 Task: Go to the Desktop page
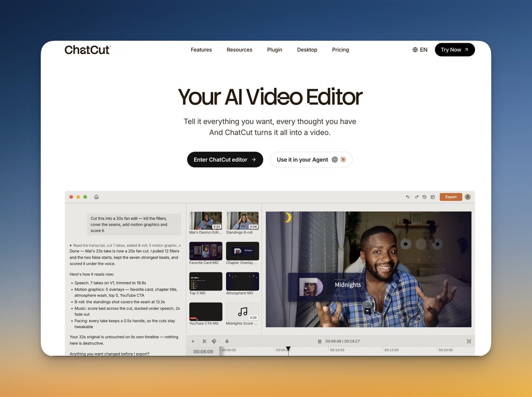point(307,50)
